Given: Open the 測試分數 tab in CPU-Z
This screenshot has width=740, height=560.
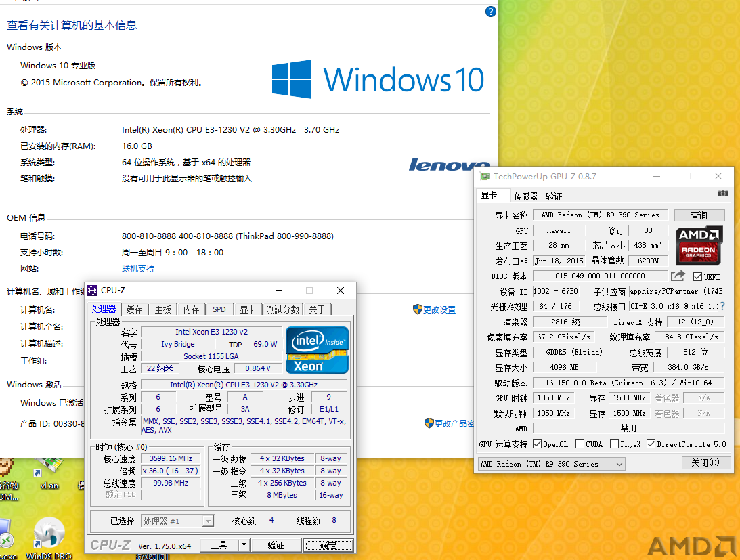Looking at the screenshot, I should (x=283, y=309).
